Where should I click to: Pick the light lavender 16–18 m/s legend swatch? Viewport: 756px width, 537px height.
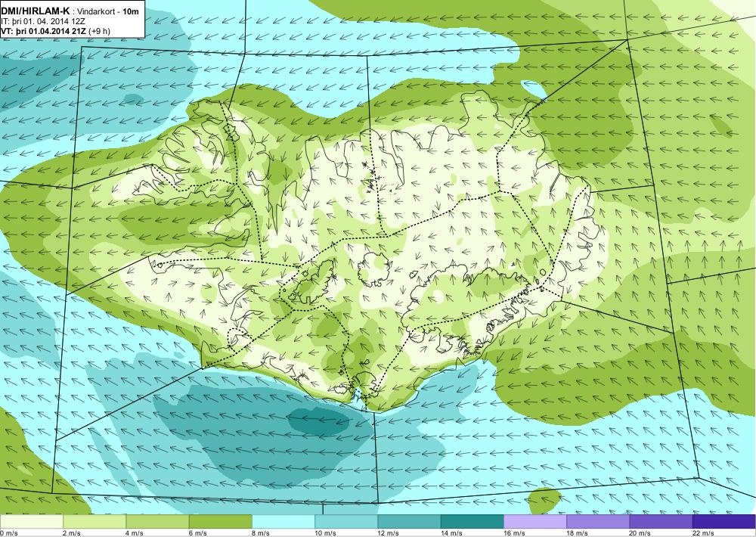pyautogui.click(x=535, y=522)
